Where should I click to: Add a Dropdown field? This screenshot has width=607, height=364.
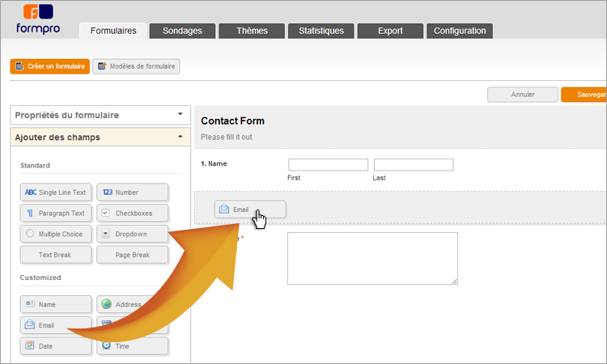132,234
